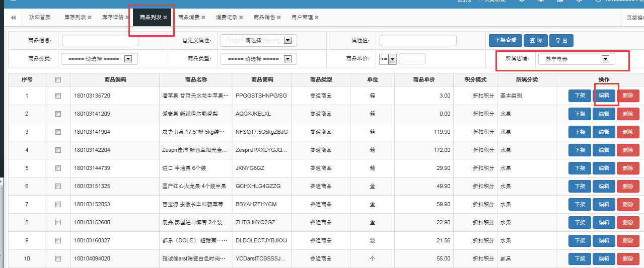
Task: Click product code 180103141209
Action: 92,114
